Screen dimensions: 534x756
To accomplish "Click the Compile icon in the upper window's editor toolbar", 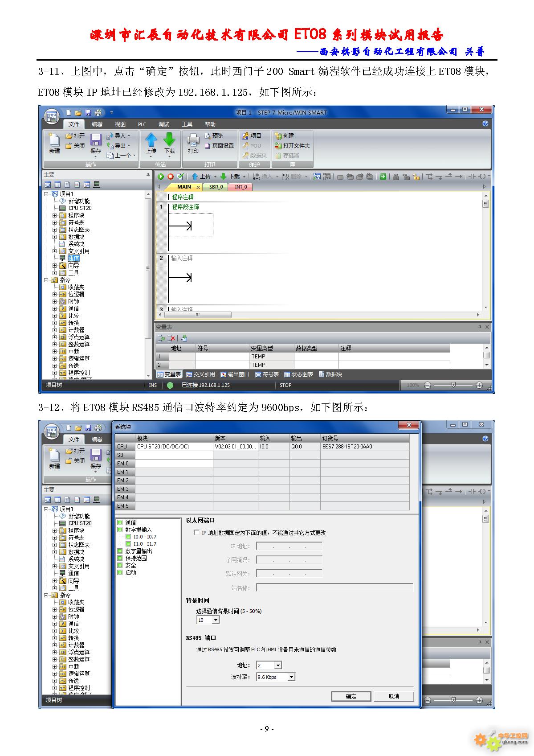I will click(x=180, y=177).
